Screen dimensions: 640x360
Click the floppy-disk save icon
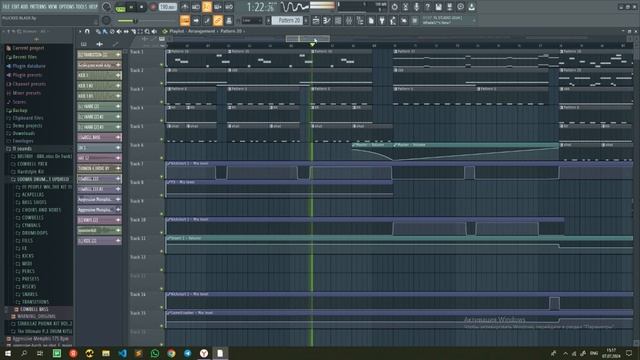click(438, 7)
